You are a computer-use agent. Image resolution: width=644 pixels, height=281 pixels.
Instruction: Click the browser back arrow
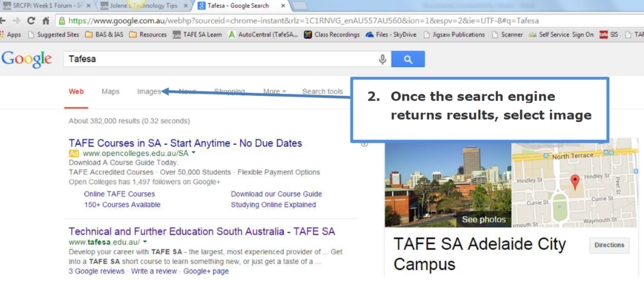point(3,21)
